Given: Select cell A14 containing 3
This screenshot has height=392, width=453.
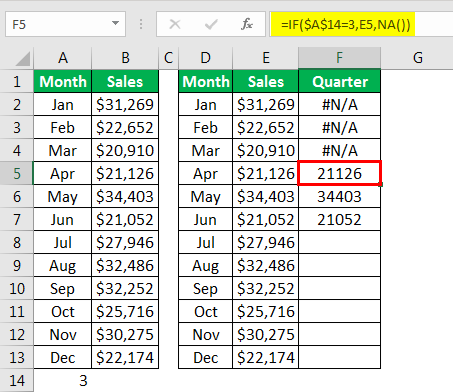Looking at the screenshot, I should (x=63, y=380).
